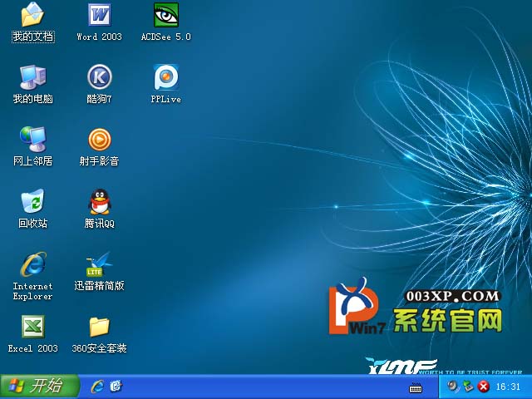Click the 腾讯QQ label text
The width and height of the screenshot is (532, 399).
point(100,224)
